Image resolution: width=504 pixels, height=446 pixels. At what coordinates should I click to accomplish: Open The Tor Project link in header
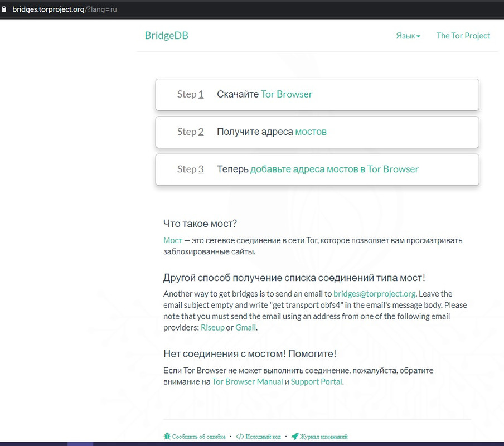[x=463, y=36]
